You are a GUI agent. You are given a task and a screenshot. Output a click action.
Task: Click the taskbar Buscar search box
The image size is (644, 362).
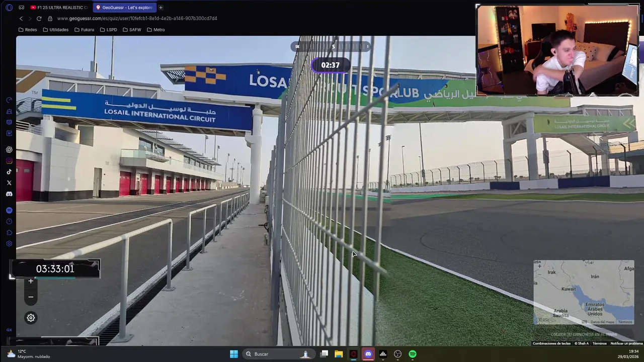[x=278, y=354]
